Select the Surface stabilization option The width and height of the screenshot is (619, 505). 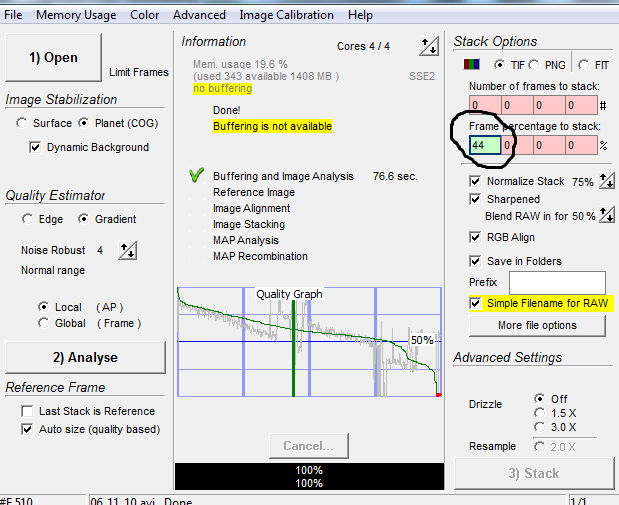22,123
